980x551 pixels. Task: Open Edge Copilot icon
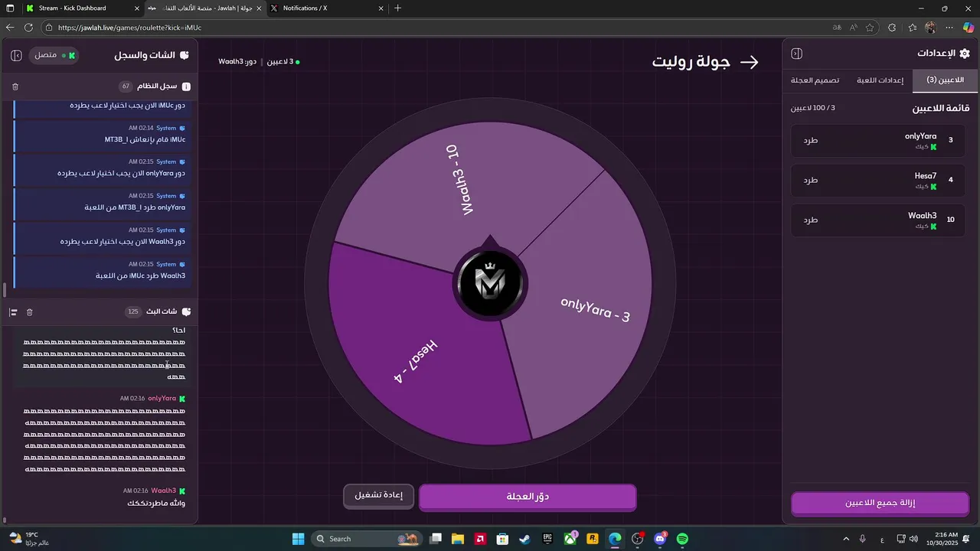pyautogui.click(x=968, y=28)
